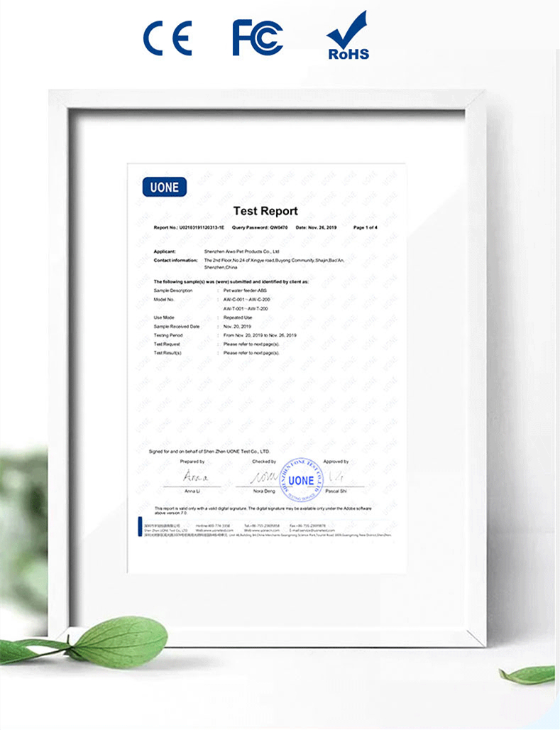The width and height of the screenshot is (560, 730).
Task: Click the Nora Deng name under signature
Action: (263, 491)
